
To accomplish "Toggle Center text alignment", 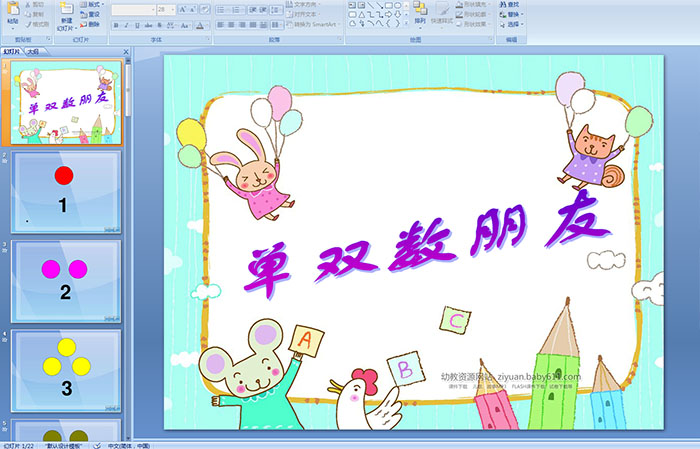I will click(231, 25).
